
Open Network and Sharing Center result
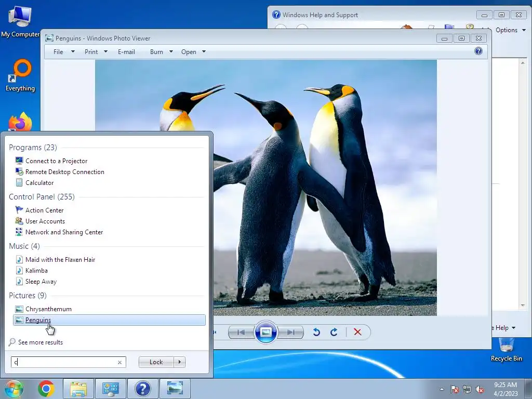click(x=109, y=232)
